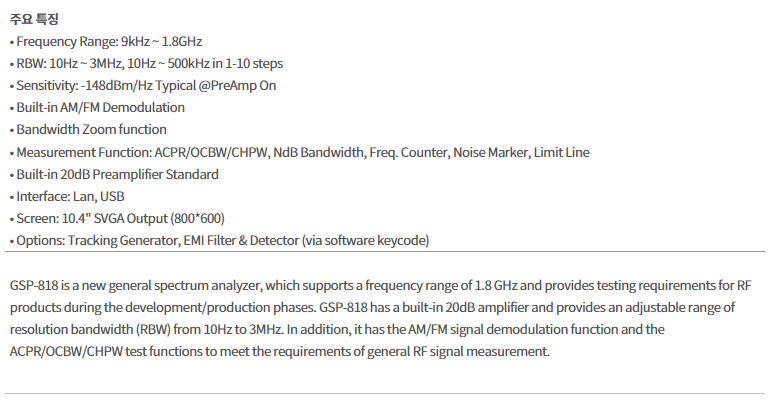768x405 pixels.
Task: Click the Sensitivity -148dBm/Hz line
Action: click(143, 86)
